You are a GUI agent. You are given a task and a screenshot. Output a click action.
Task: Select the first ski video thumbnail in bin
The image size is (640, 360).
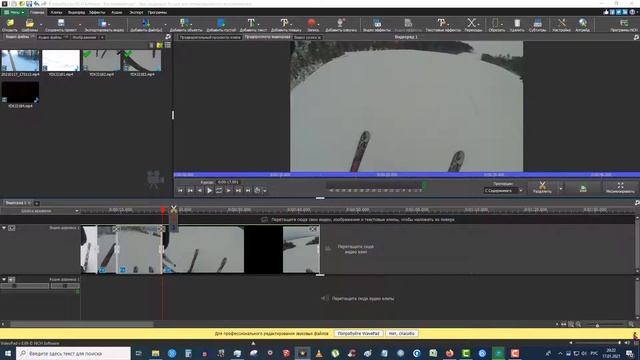[20, 60]
